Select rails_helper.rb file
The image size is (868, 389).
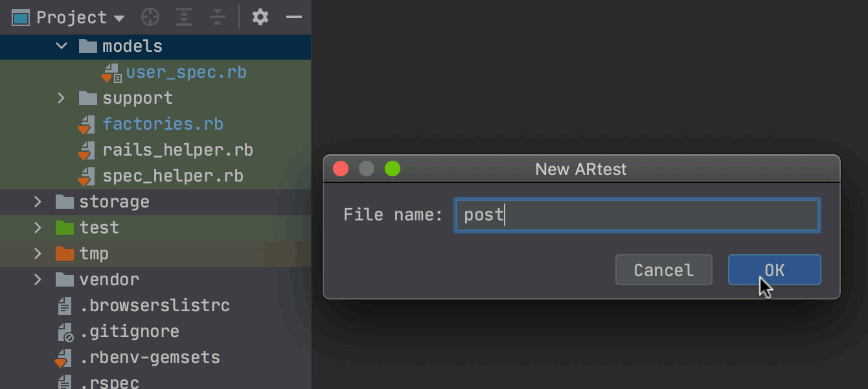[177, 150]
